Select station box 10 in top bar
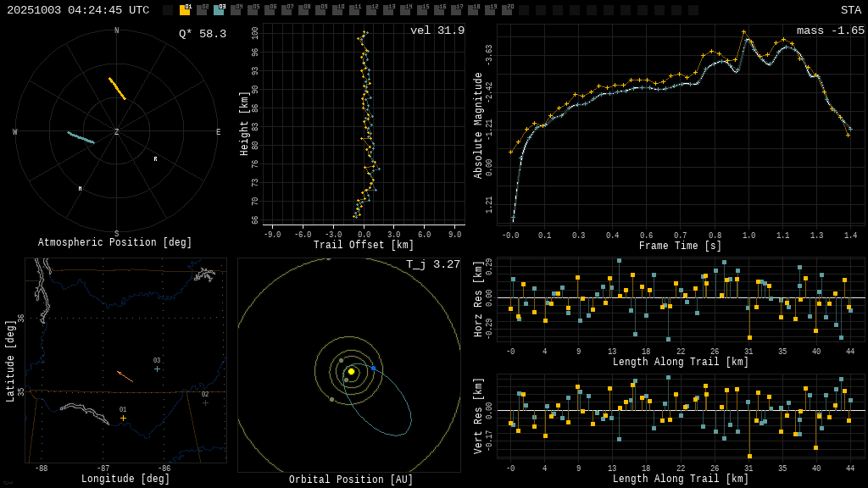Image resolution: width=868 pixels, height=488 pixels. (x=337, y=10)
